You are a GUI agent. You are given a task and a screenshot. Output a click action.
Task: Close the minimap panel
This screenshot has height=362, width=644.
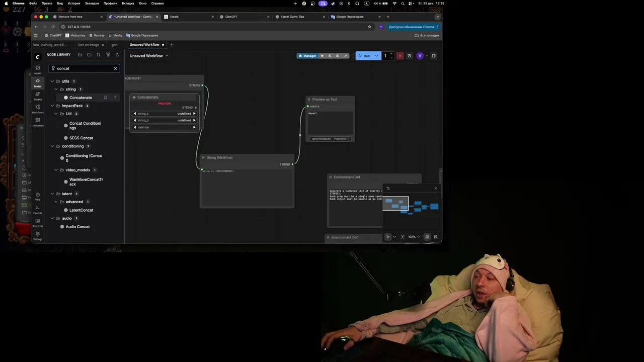point(436,188)
